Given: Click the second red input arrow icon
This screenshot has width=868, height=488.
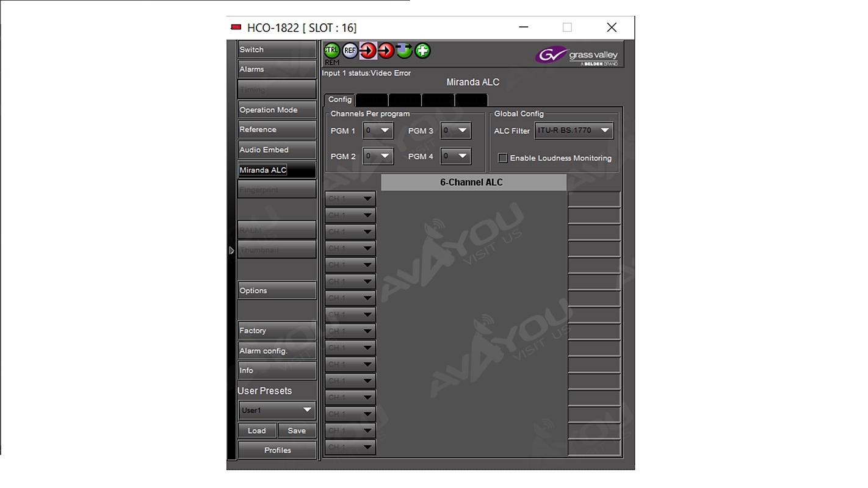Looking at the screenshot, I should point(386,51).
